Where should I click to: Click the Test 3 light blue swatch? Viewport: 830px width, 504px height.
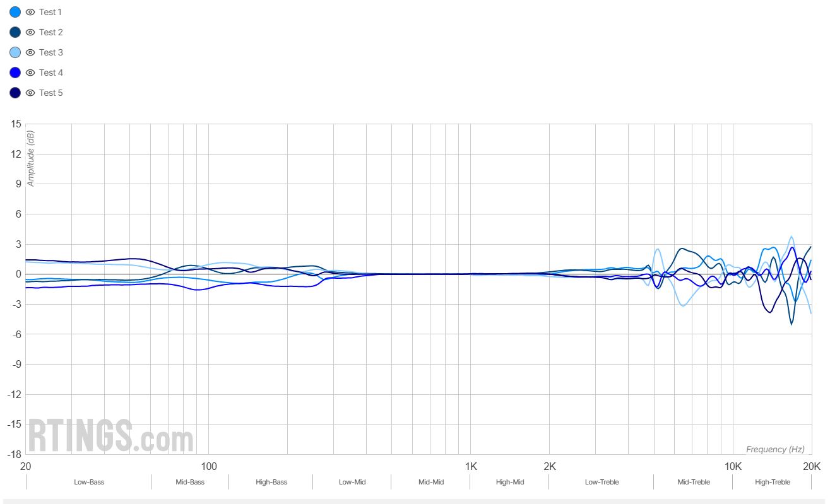point(16,52)
